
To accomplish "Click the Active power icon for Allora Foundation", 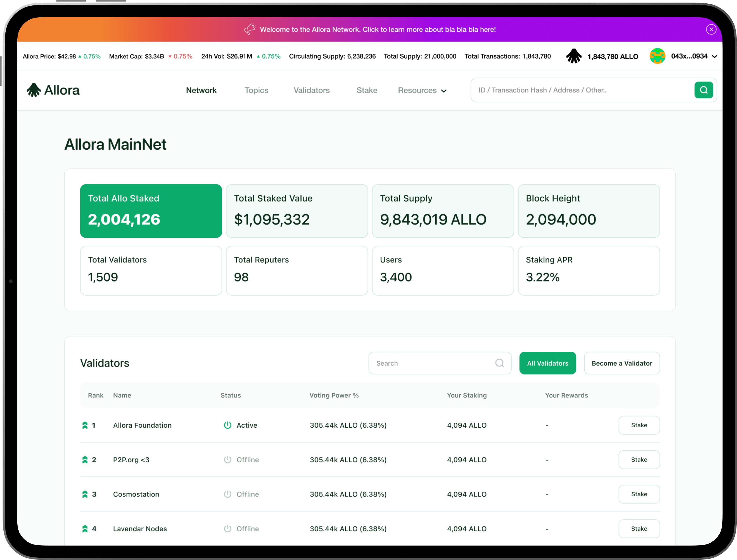I will pyautogui.click(x=228, y=425).
